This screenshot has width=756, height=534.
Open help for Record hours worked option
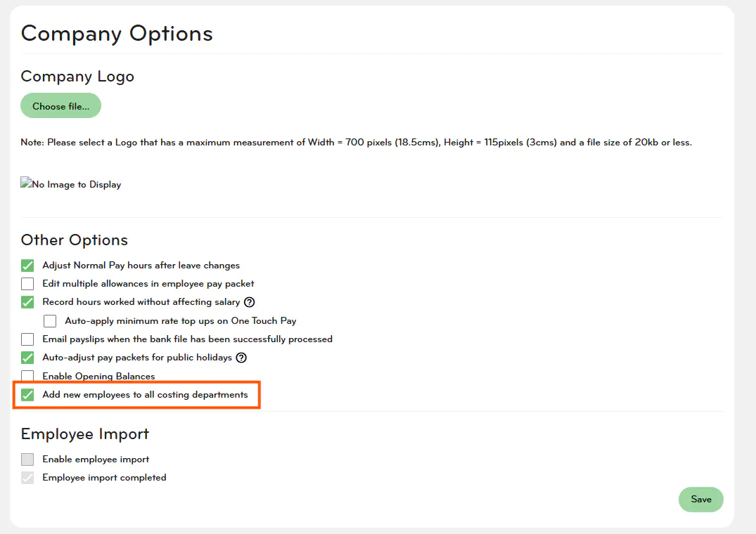pyautogui.click(x=249, y=302)
